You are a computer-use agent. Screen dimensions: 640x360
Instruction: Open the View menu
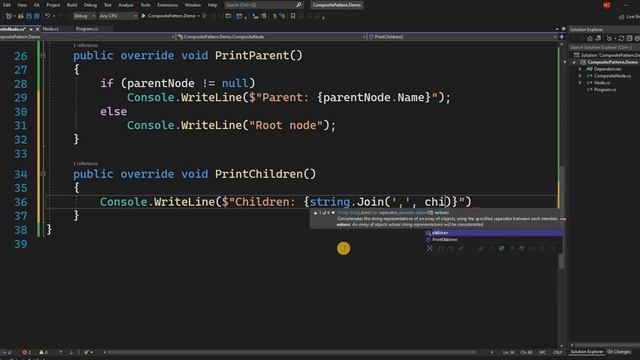pos(22,5)
